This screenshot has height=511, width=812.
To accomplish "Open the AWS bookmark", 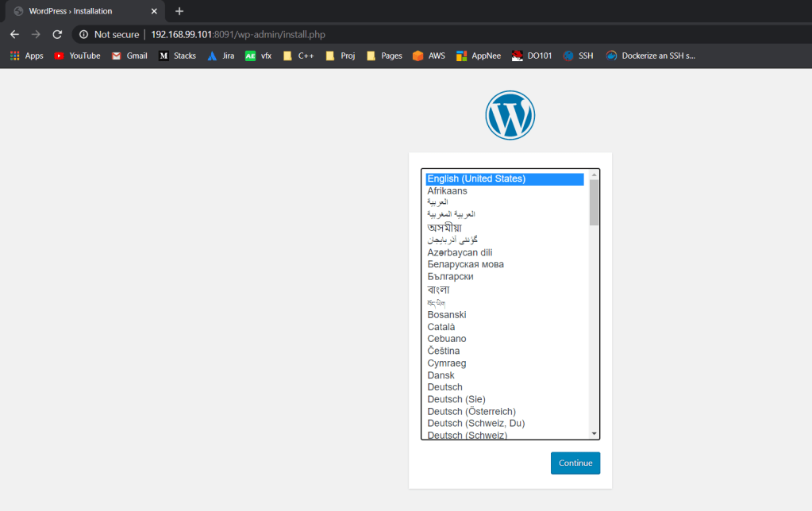I will pos(429,56).
